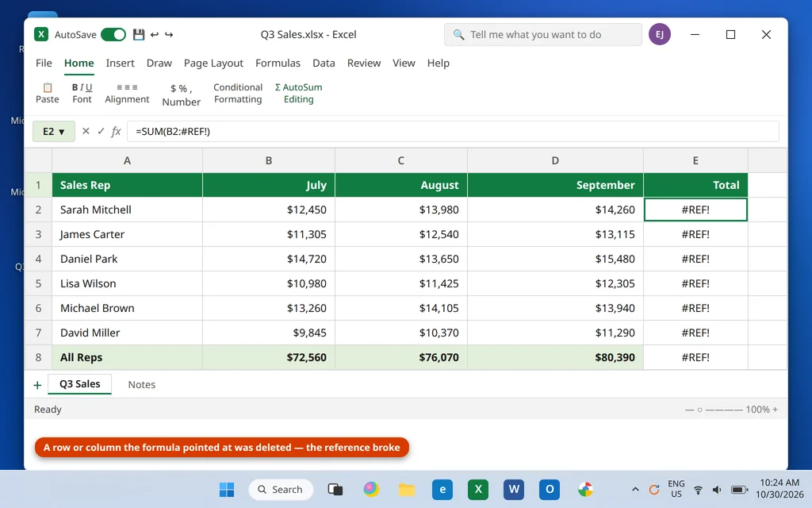Click the zoom in plus button
This screenshot has width=812, height=508.
point(776,410)
